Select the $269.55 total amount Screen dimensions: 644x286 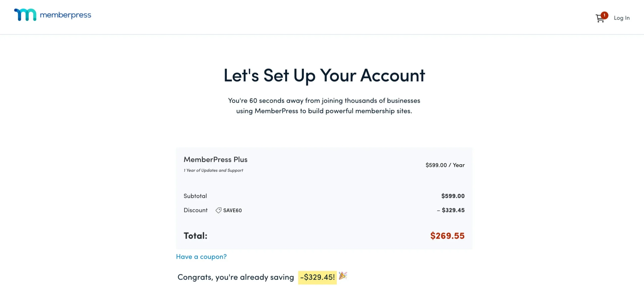[x=447, y=236]
